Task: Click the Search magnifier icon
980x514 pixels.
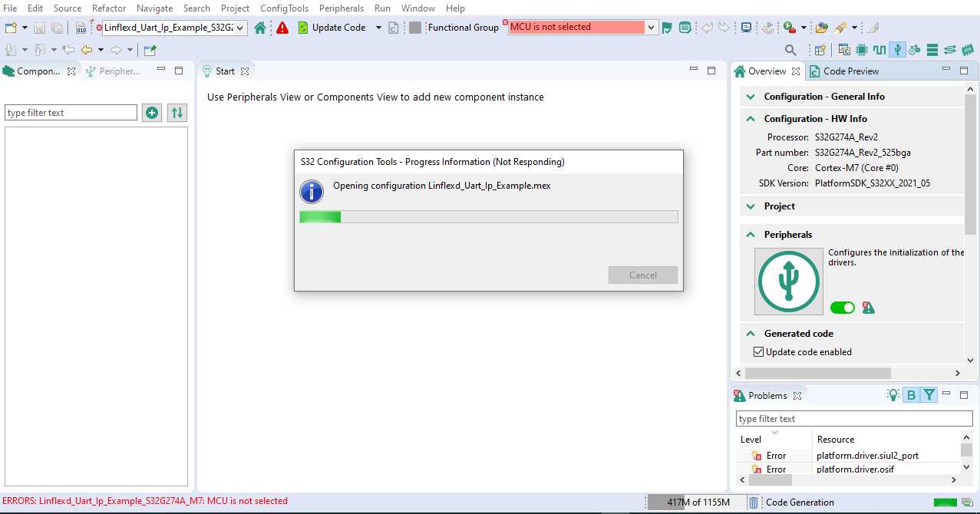Action: pyautogui.click(x=790, y=50)
